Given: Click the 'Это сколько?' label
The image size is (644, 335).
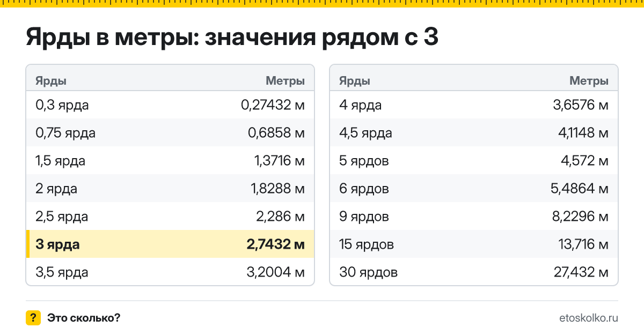Looking at the screenshot, I should pos(84,318).
